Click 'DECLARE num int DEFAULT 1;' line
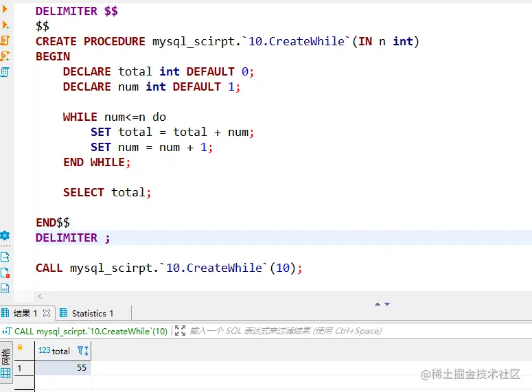Image resolution: width=532 pixels, height=392 pixels. [152, 87]
